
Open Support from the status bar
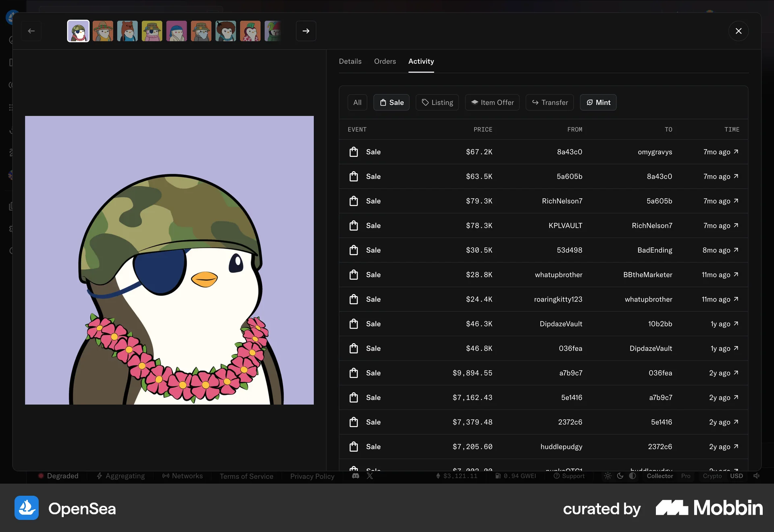[x=569, y=476]
